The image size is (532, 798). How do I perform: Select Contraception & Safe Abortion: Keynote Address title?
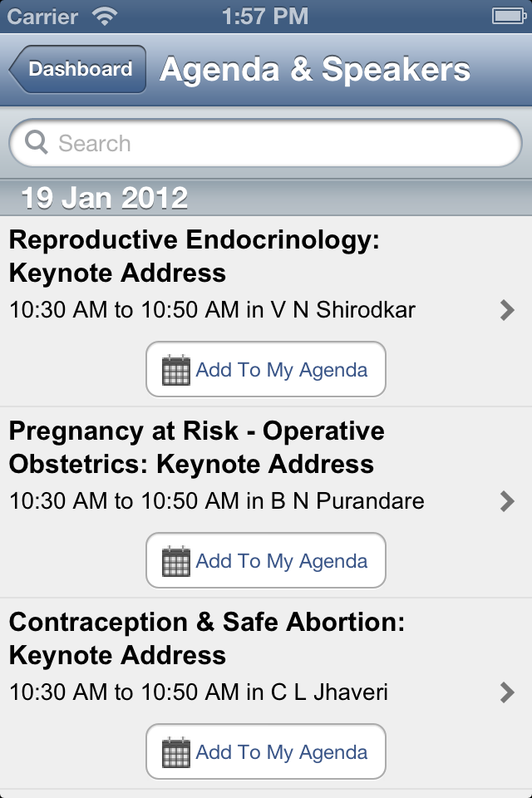(206, 638)
